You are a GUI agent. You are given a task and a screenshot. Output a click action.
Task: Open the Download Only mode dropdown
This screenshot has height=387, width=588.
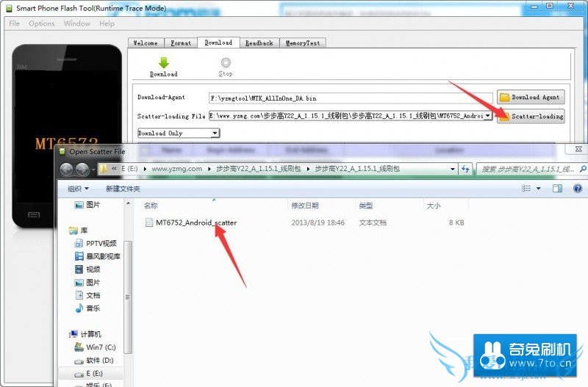click(x=179, y=133)
